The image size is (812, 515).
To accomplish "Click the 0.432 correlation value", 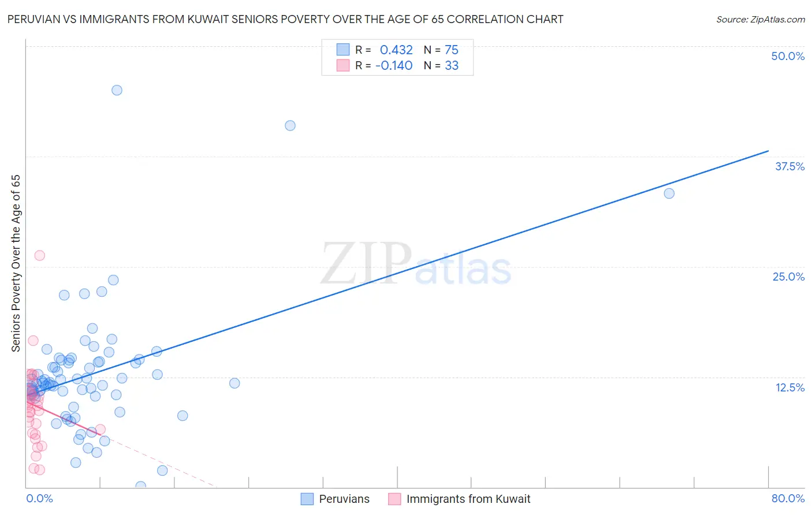I will pyautogui.click(x=396, y=50).
